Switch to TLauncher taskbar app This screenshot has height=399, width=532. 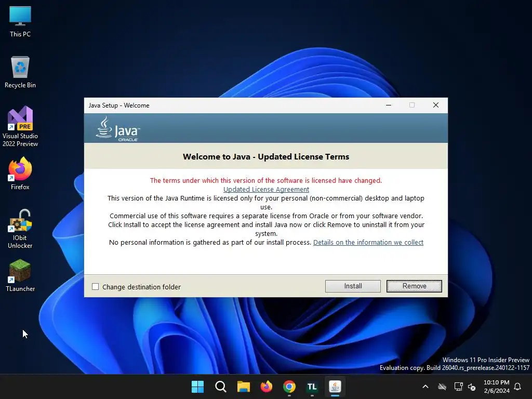(x=312, y=387)
